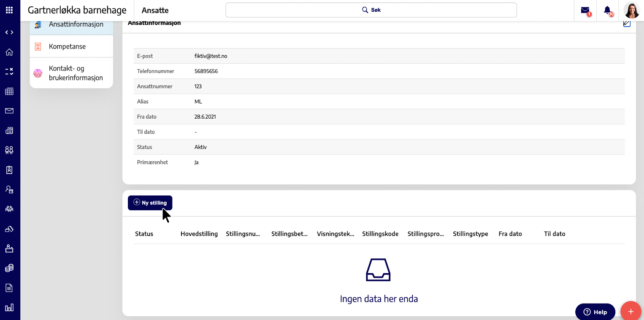
Task: Click the Alias value ML
Action: tap(198, 102)
